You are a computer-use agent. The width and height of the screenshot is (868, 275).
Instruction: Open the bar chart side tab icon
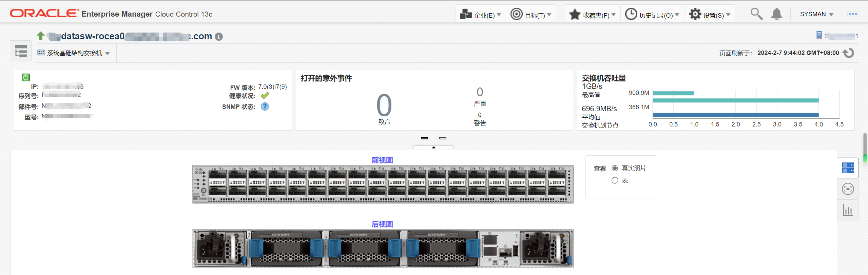tap(848, 210)
